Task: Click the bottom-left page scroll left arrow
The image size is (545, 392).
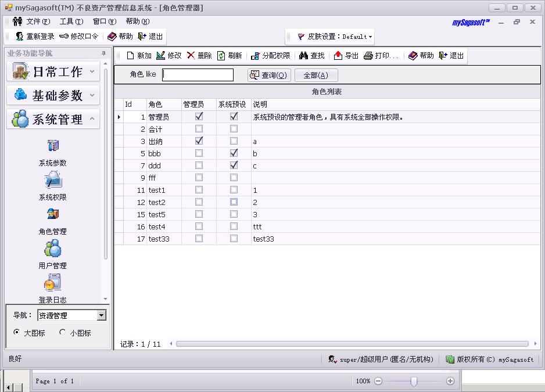Action: pos(8,387)
